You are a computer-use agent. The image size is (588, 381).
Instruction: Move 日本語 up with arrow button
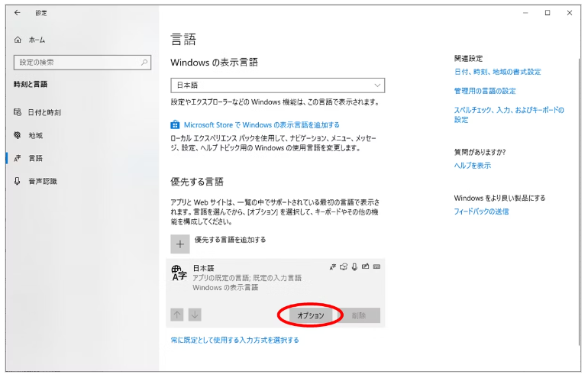pyautogui.click(x=177, y=315)
